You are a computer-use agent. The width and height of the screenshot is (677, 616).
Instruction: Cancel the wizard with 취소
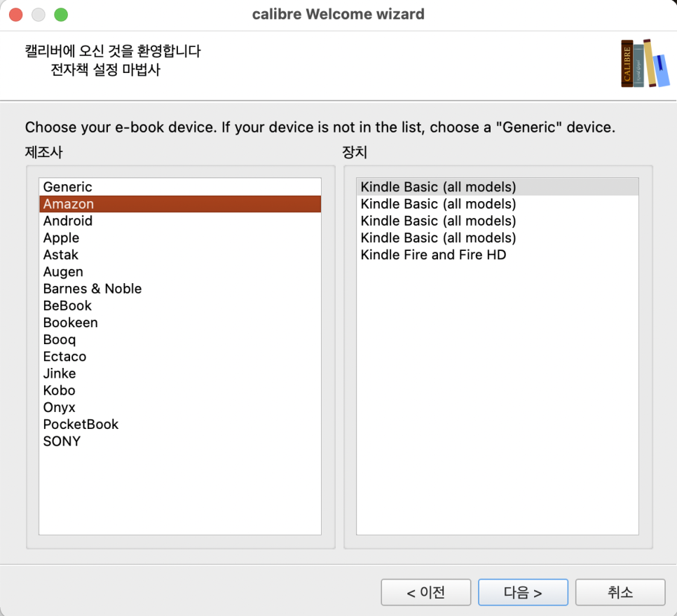(x=620, y=592)
